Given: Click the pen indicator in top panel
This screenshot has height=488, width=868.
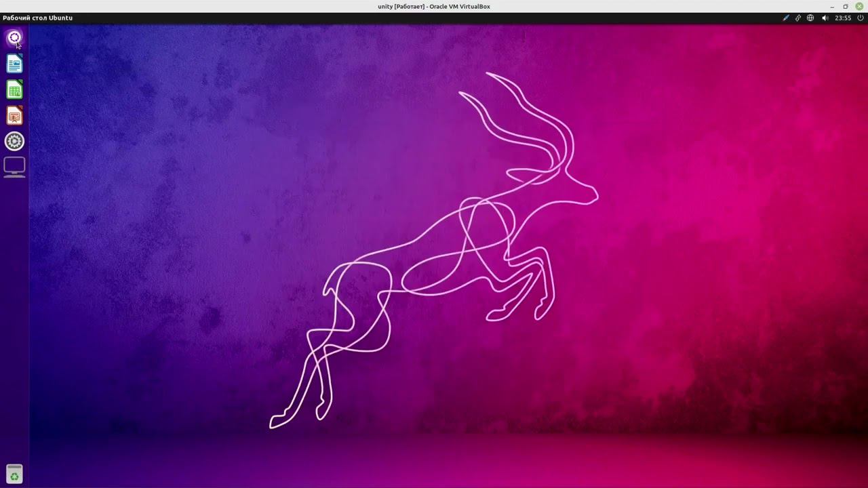Looking at the screenshot, I should tap(786, 18).
